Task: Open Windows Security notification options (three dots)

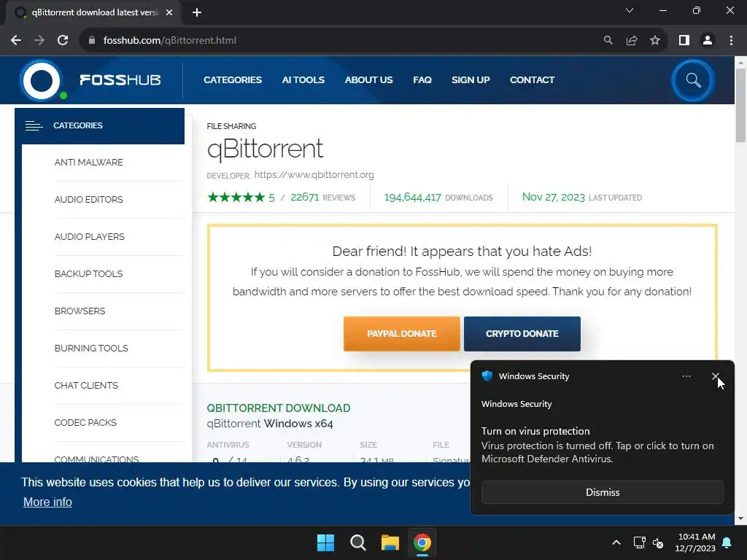Action: [686, 376]
